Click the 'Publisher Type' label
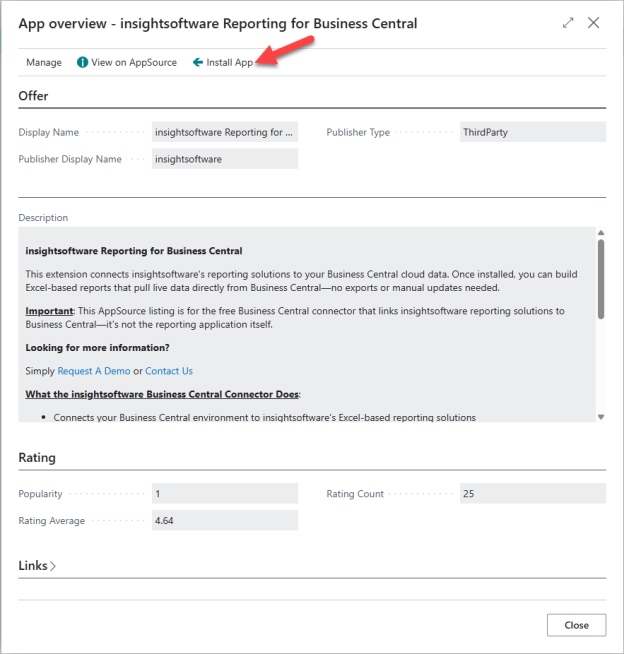624x654 pixels. point(358,132)
